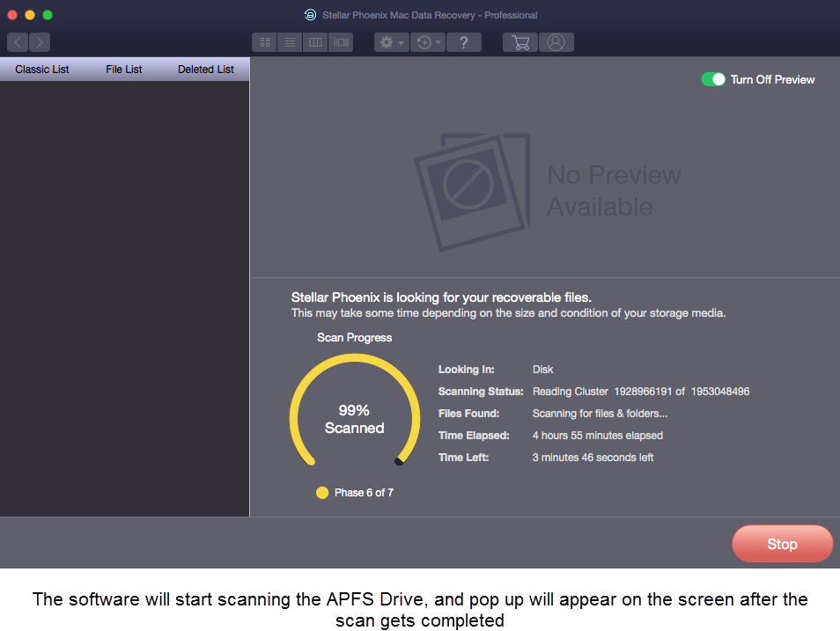Open the gear settings menu
Screen dimensions: 840x631
coord(392,42)
